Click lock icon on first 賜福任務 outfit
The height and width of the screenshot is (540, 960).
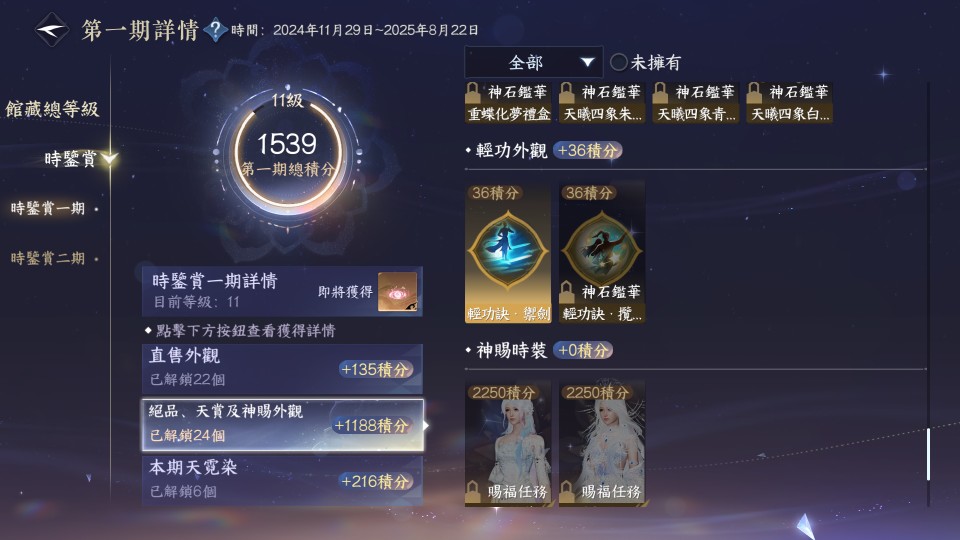473,490
